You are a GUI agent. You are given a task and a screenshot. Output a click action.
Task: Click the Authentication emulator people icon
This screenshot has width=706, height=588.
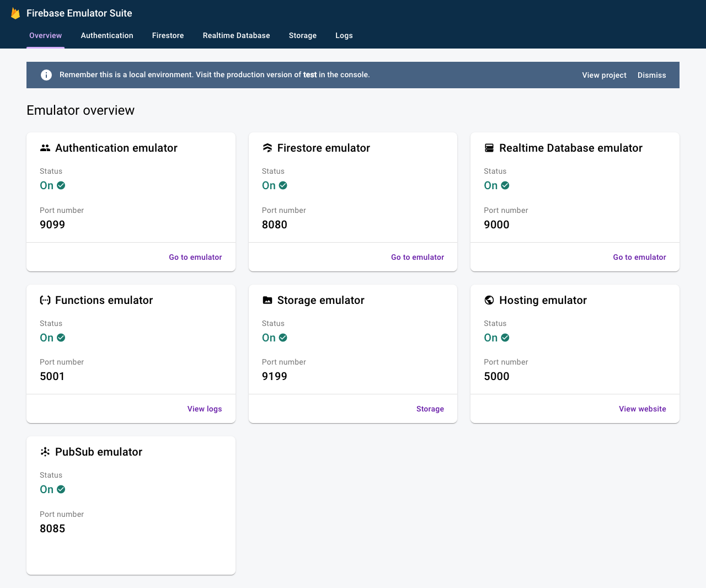pos(45,148)
